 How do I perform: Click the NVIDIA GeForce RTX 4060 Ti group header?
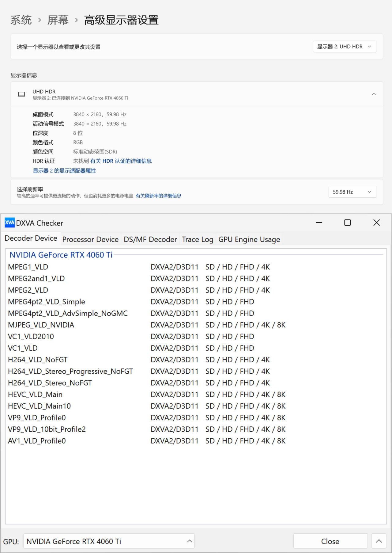[x=61, y=255]
